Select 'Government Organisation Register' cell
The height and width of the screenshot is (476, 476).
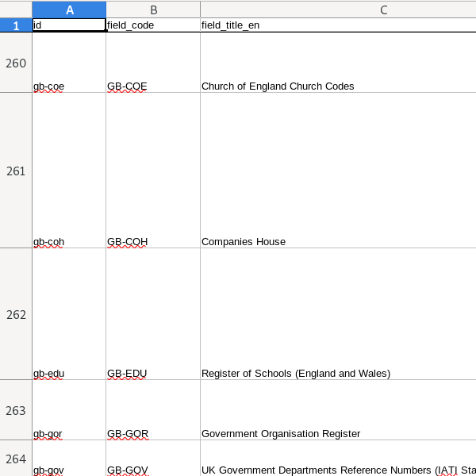338,410
